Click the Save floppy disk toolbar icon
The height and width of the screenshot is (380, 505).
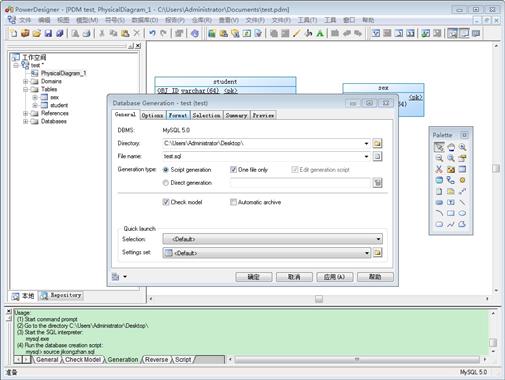48,33
